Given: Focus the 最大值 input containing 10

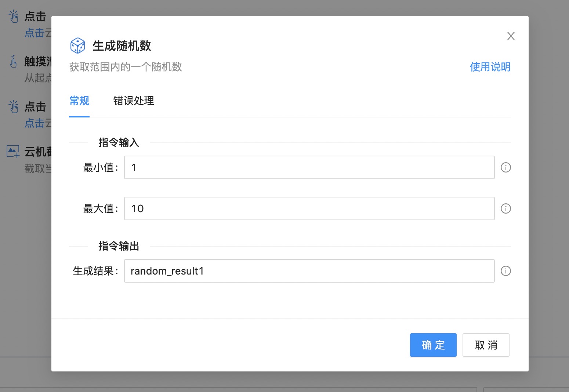Looking at the screenshot, I should click(309, 208).
